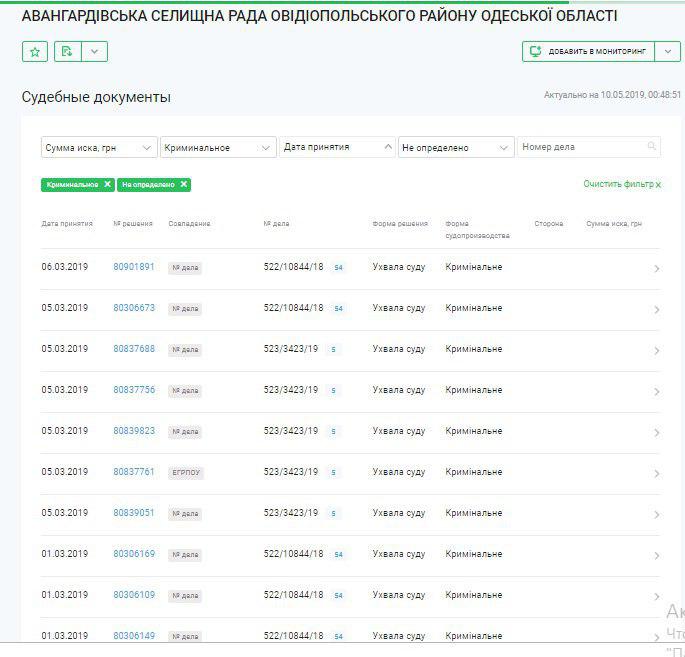Viewport: 685px width, 657px height.
Task: Open the Криминальное filter dropdown
Action: [x=218, y=147]
